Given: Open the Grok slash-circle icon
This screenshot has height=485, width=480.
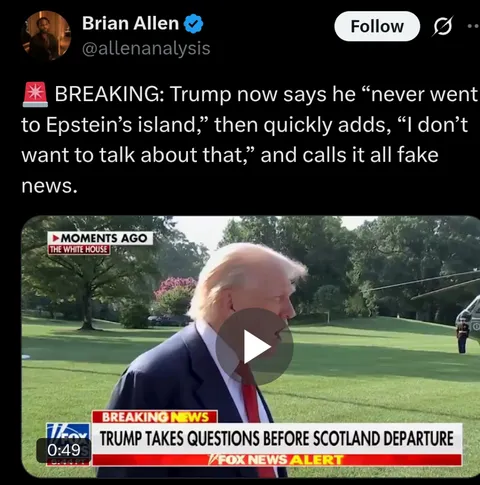Looking at the screenshot, I should point(442,26).
